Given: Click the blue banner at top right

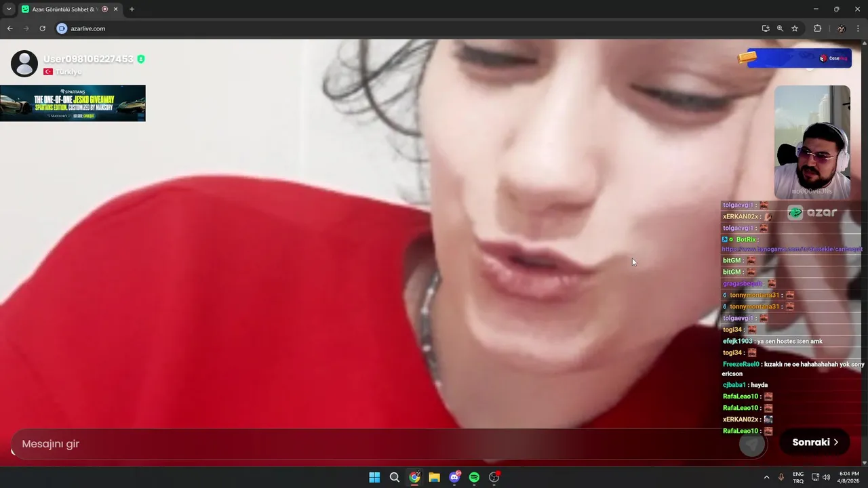Looking at the screenshot, I should (x=799, y=58).
